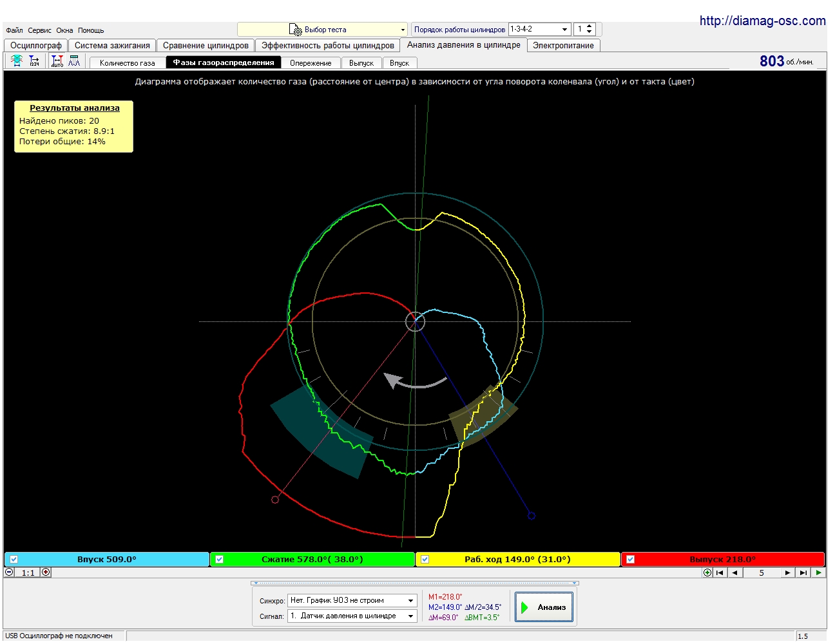Toggle the AUTO markers toolbar icon
Image resolution: width=835 pixels, height=644 pixels.
[57, 61]
